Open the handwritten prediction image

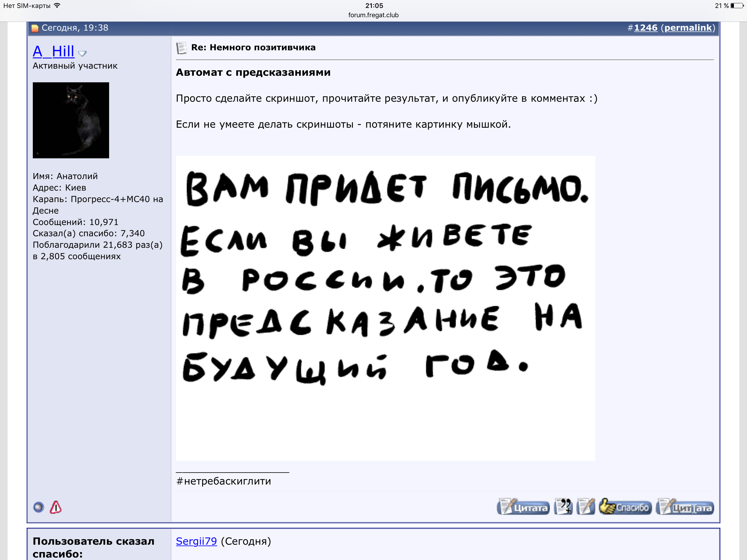[385, 308]
